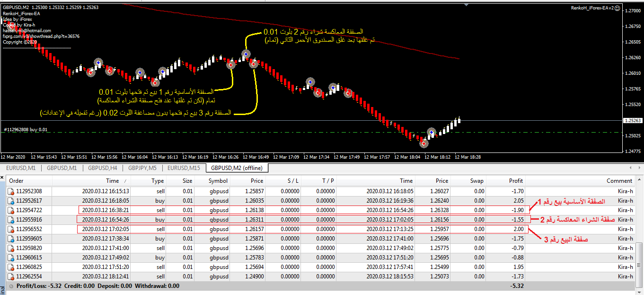
Task: Click the order 112955916 buy icon
Action: coord(11,220)
